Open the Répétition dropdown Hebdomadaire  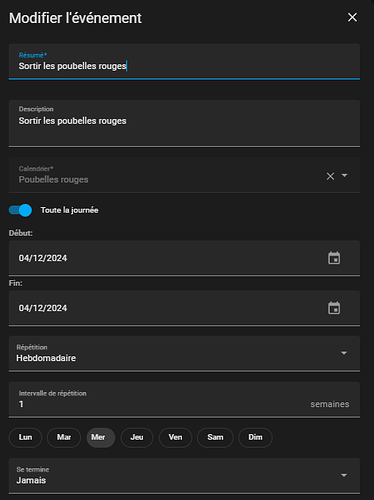[x=184, y=353]
